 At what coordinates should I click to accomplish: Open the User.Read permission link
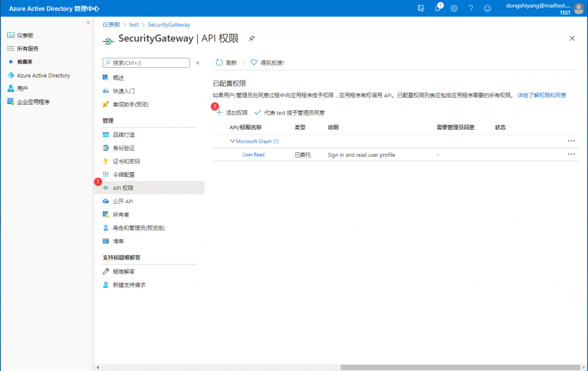click(x=253, y=154)
